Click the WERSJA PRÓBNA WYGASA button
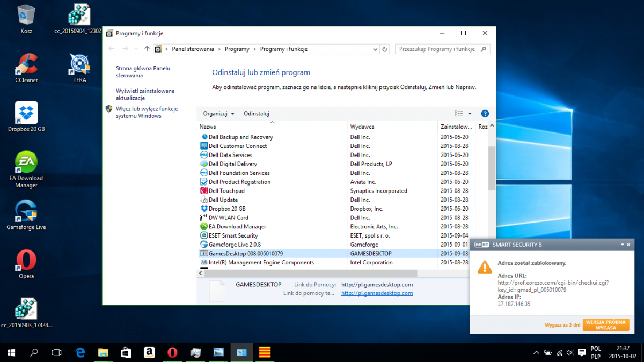This screenshot has height=362, width=644. coord(606,325)
